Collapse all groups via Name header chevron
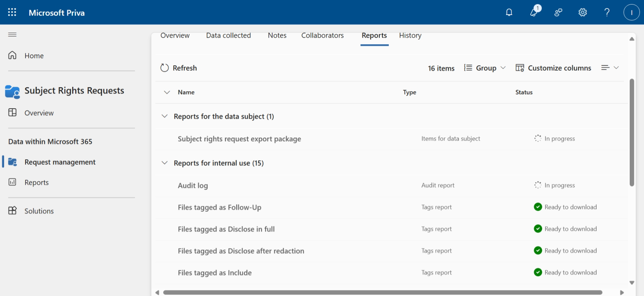 point(167,92)
